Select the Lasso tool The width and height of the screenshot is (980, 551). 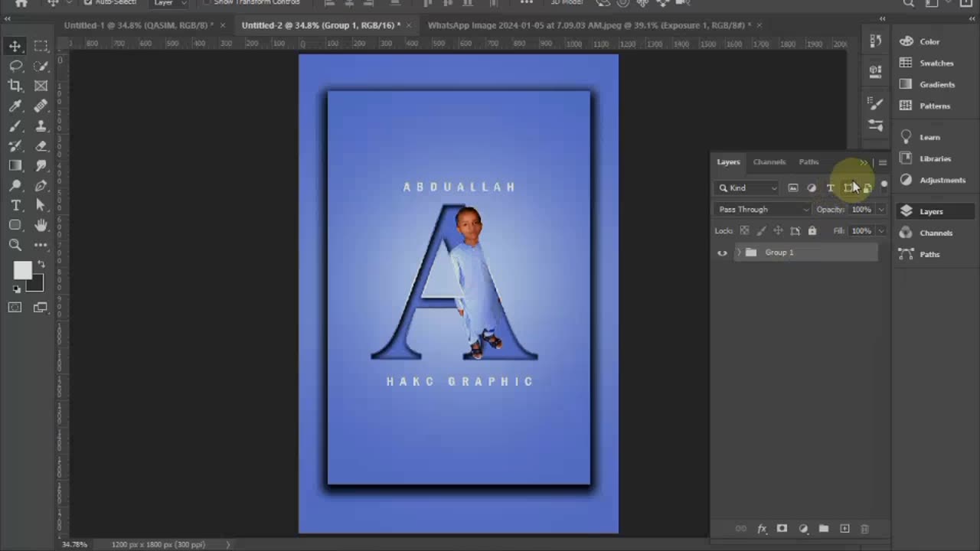pyautogui.click(x=15, y=67)
